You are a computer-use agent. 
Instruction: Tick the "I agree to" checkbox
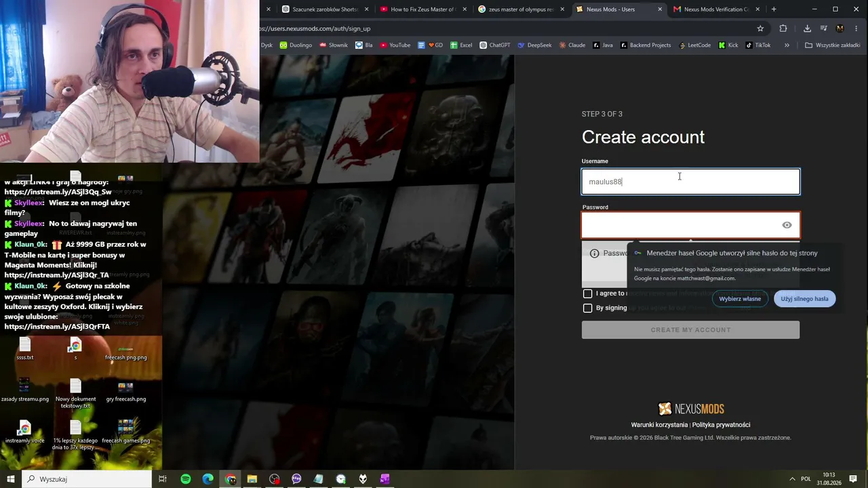(588, 293)
